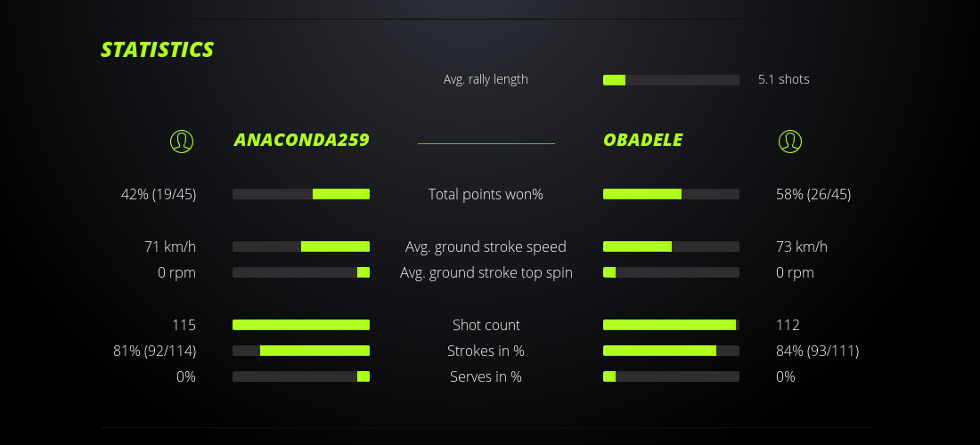Open the ANACONDA259 player name
The height and width of the screenshot is (445, 980).
[x=301, y=141]
